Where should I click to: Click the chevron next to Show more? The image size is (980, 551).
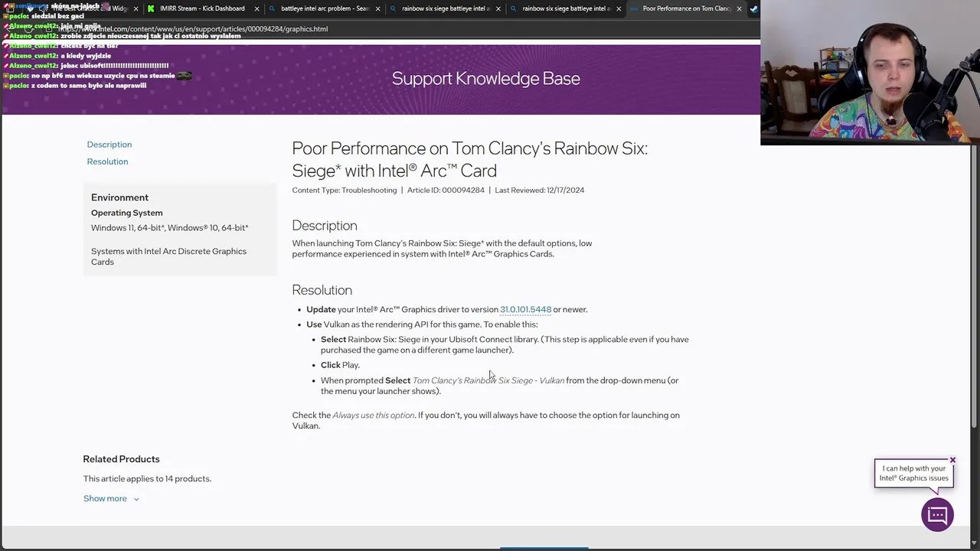[136, 499]
